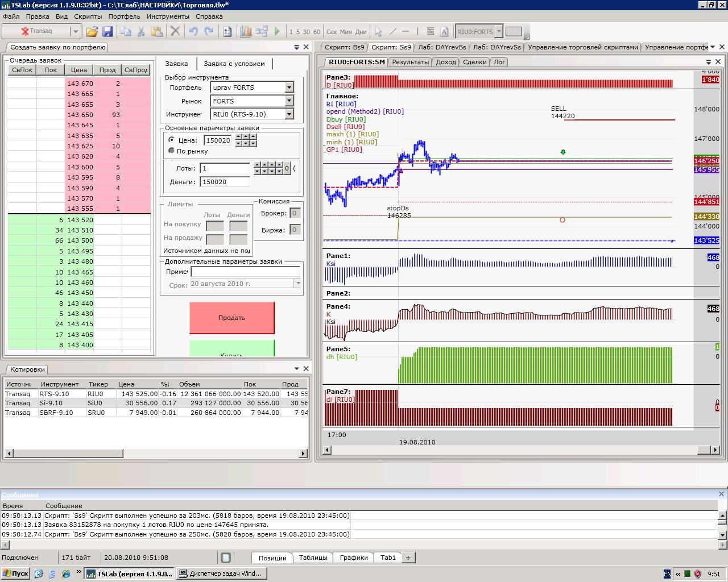Toggle the square icon in status bar
This screenshot has height=582, width=728.
pyautogui.click(x=226, y=558)
